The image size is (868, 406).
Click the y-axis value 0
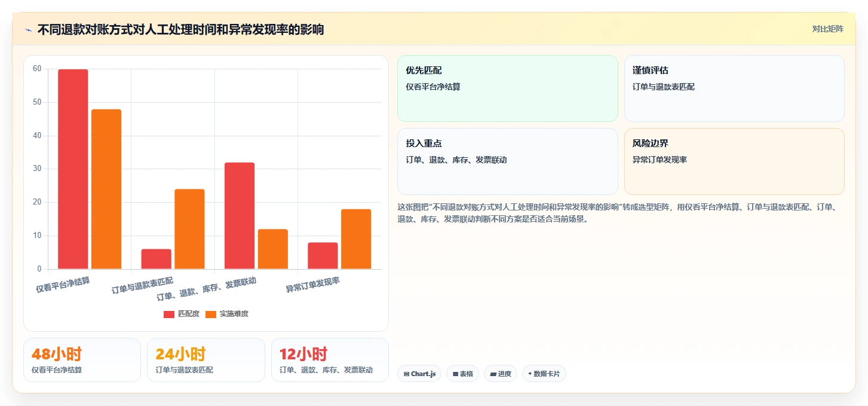(x=39, y=269)
